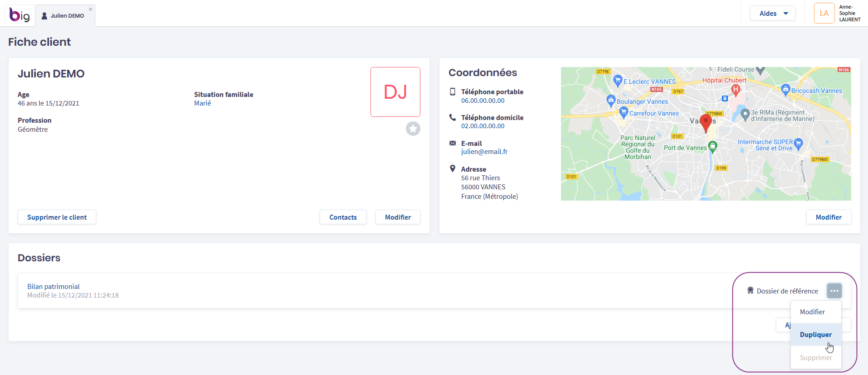Click the address line 56 rue Thiers
Image resolution: width=868 pixels, height=375 pixels.
(x=481, y=178)
